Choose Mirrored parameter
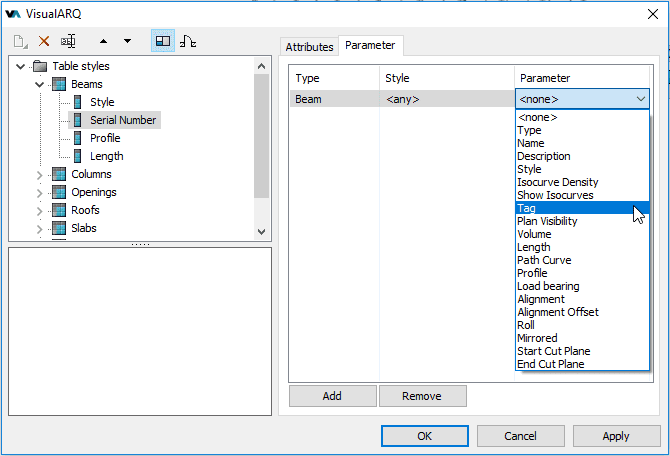The height and width of the screenshot is (456, 670). (x=582, y=338)
